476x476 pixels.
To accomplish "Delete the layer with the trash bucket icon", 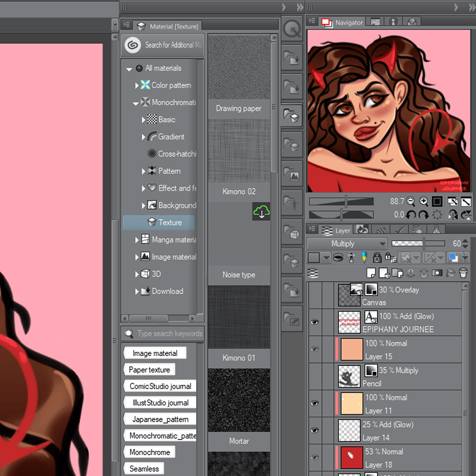I will coord(463,273).
